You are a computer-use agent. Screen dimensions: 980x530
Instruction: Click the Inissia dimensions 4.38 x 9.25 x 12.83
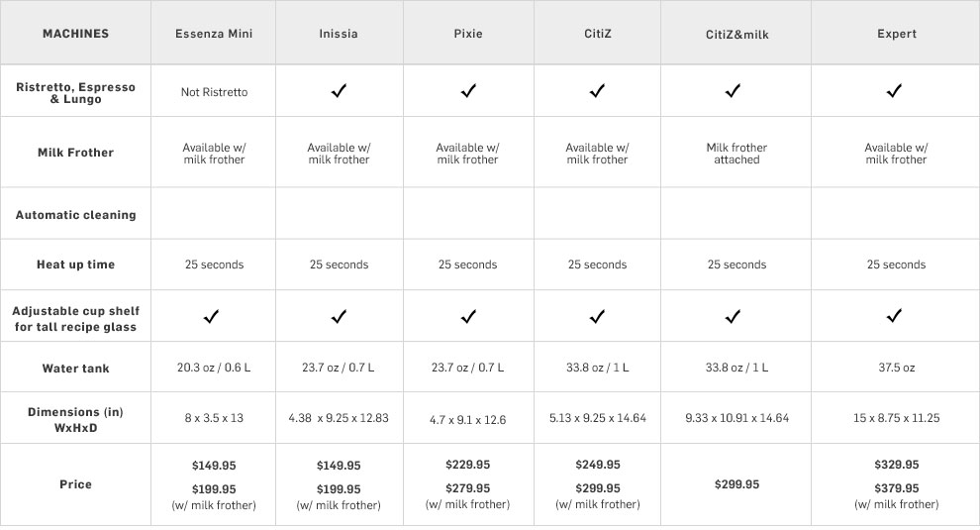coord(339,417)
